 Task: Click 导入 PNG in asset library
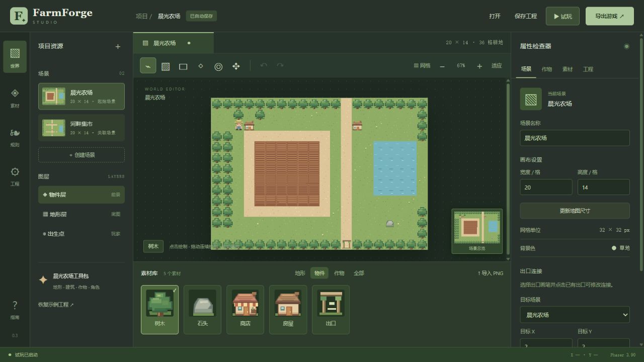491,274
